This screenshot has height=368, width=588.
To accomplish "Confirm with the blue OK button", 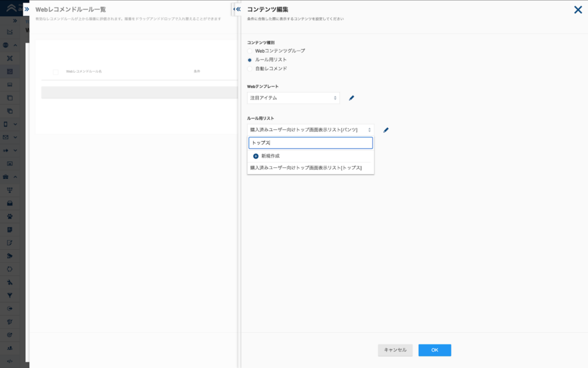I will click(x=434, y=350).
